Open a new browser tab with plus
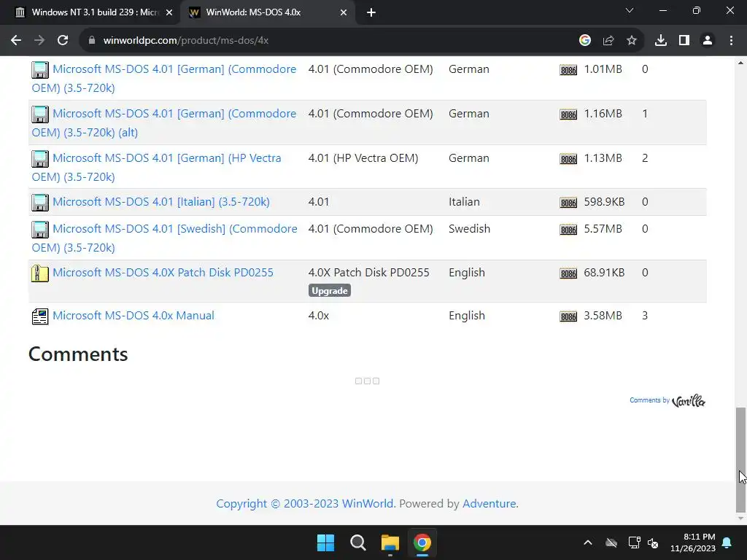Viewport: 747px width, 560px height. pyautogui.click(x=371, y=12)
